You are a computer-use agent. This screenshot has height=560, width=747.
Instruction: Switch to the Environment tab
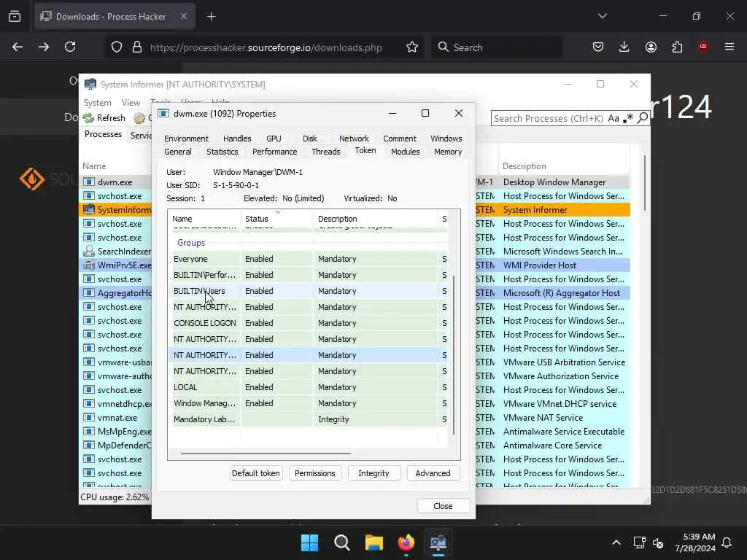tap(186, 138)
